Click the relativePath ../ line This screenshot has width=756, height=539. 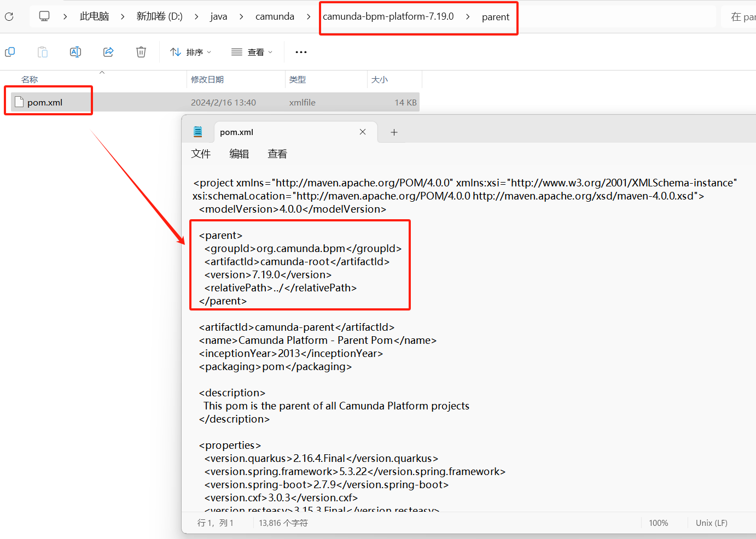(281, 288)
